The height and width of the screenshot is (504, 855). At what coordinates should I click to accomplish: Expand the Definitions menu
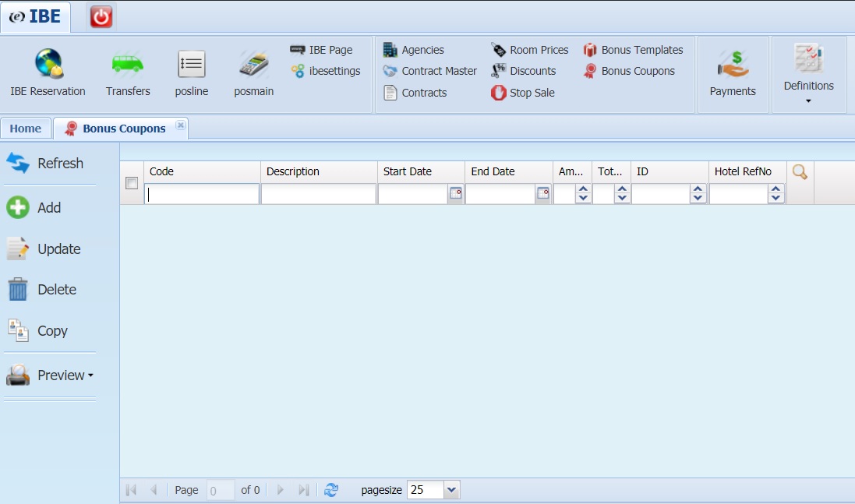(x=809, y=73)
